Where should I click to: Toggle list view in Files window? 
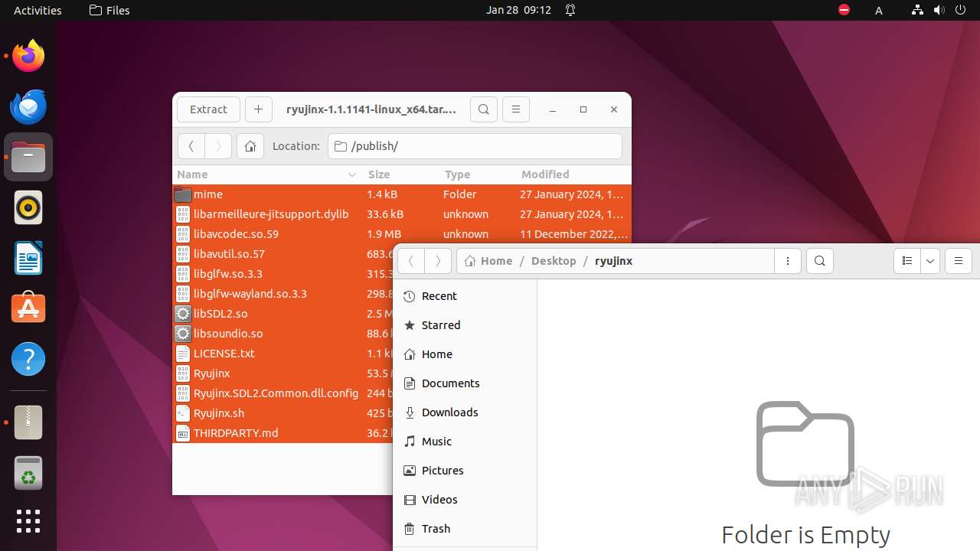point(907,261)
